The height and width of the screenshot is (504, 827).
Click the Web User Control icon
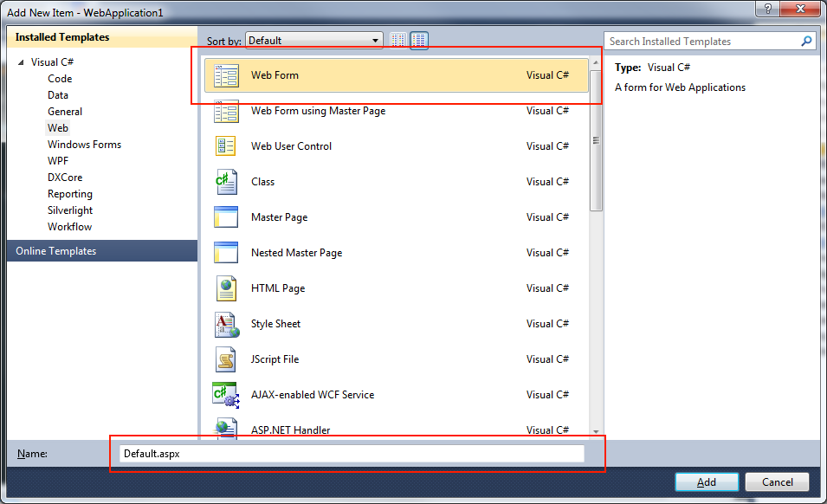226,146
